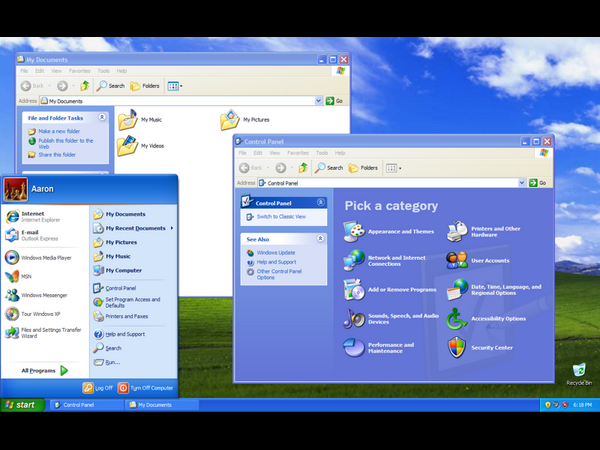Open Views dropdown in My Documents toolbar
The height and width of the screenshot is (450, 600).
point(175,86)
